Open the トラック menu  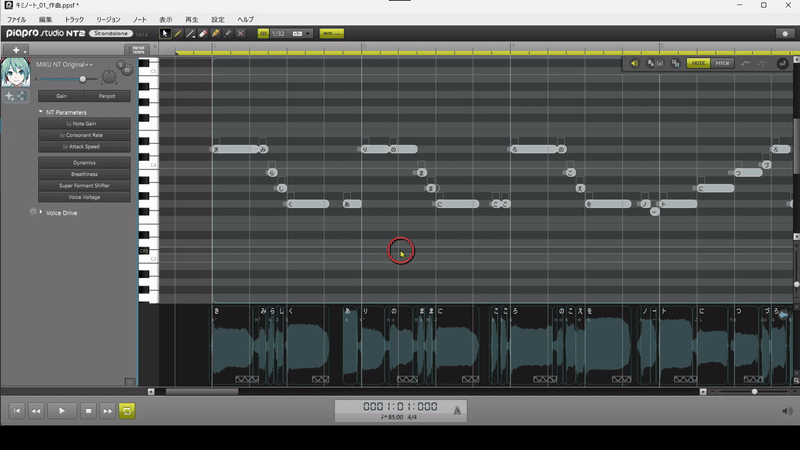[x=74, y=19]
